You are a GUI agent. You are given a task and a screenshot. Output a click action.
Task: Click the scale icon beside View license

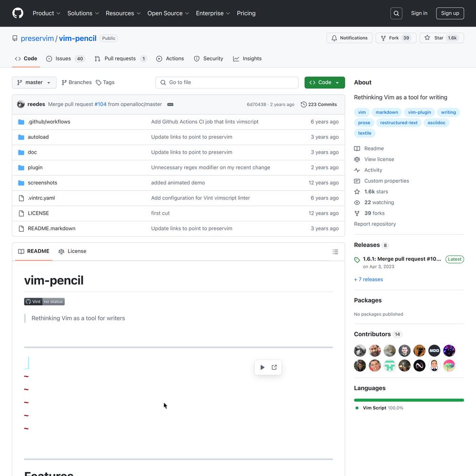click(357, 159)
